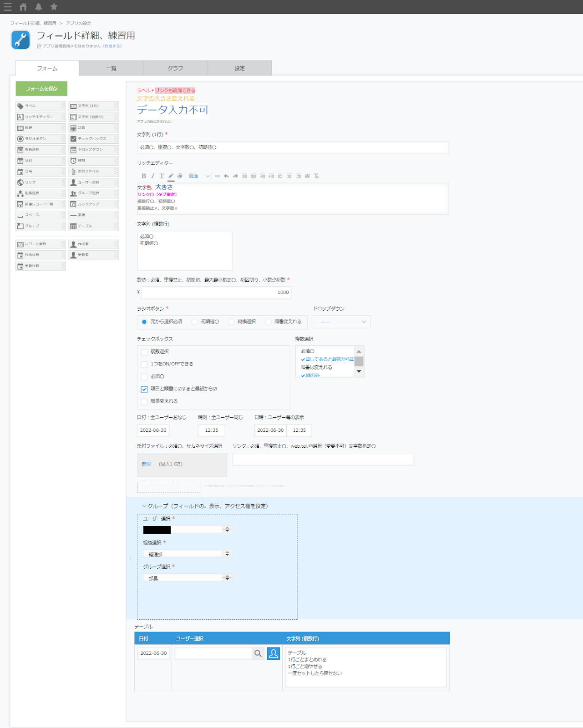
Task: Click the insert link icon in rich editor toolbar
Action: [217, 176]
